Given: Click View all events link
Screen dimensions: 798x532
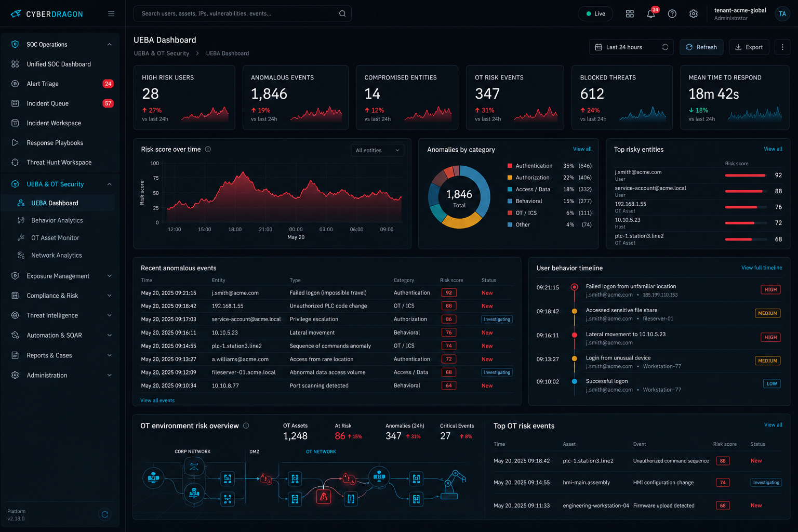Looking at the screenshot, I should point(157,401).
